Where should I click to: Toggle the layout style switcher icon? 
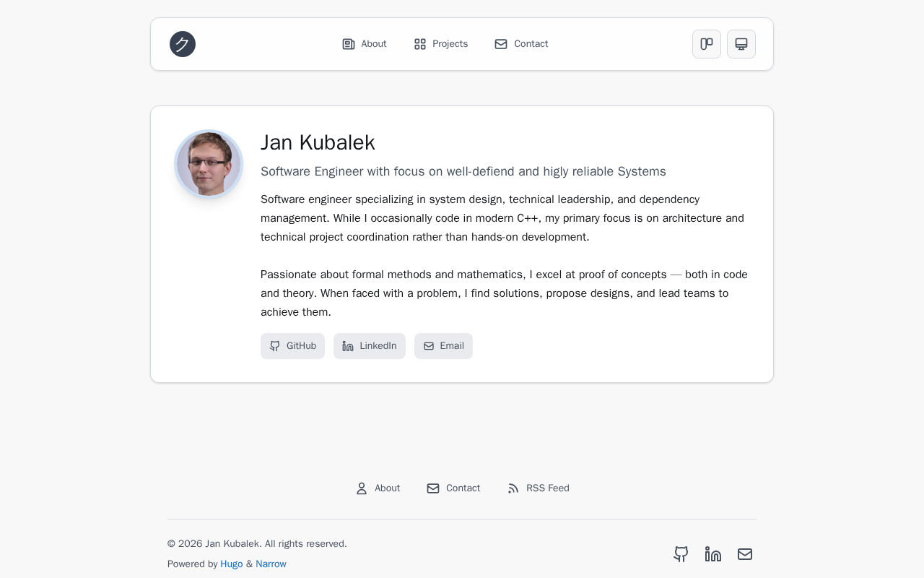click(x=707, y=44)
